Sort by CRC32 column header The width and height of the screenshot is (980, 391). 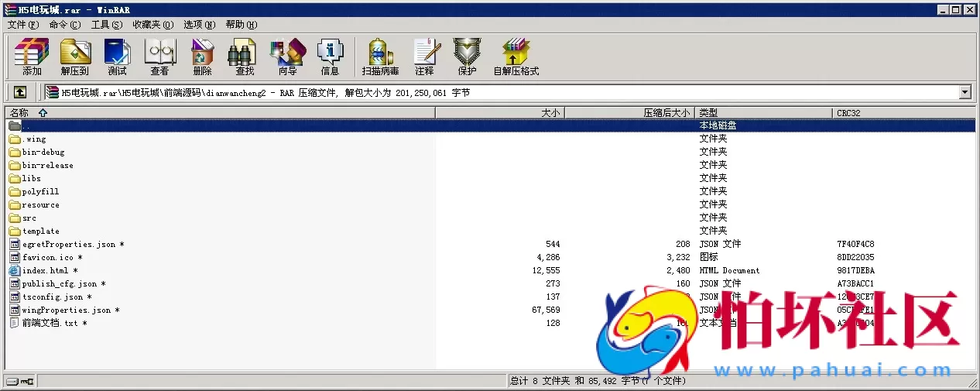point(904,112)
